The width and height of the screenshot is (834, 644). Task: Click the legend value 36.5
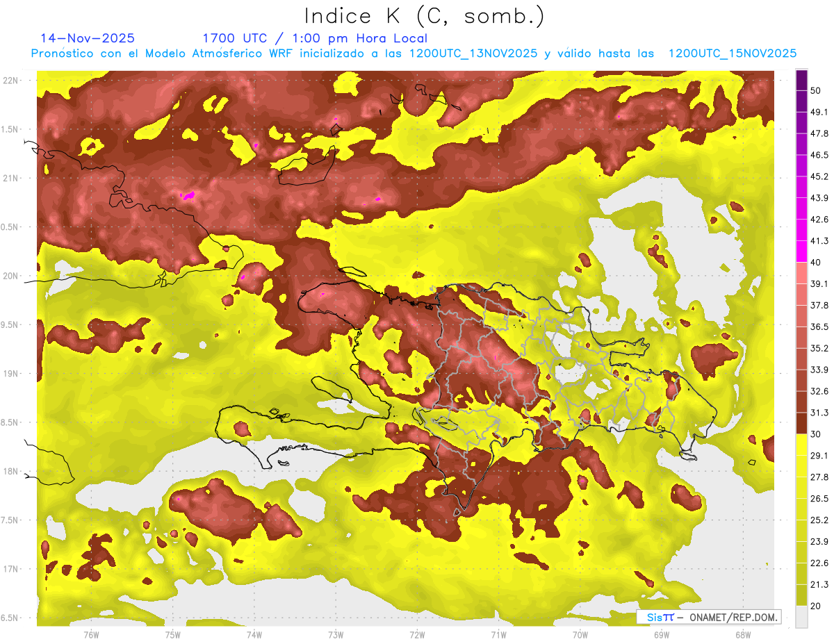point(819,327)
